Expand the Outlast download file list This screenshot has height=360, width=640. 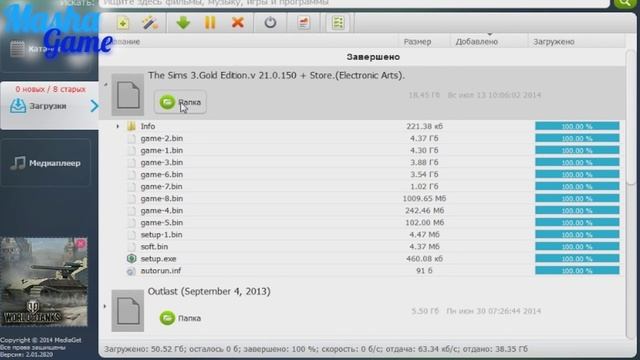(105, 306)
